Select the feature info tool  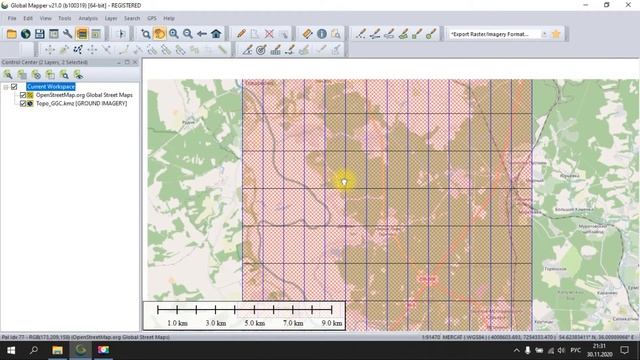tap(322, 34)
